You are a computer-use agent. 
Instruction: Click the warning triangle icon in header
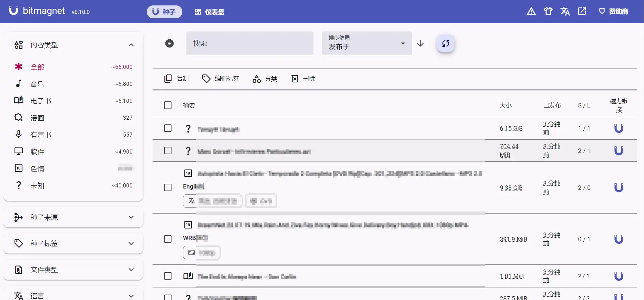coord(531,12)
